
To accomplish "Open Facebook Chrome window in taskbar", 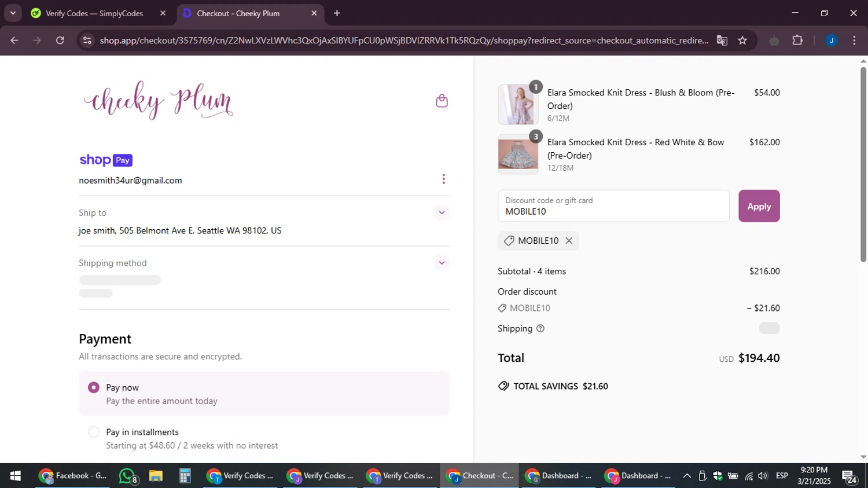I will pyautogui.click(x=73, y=476).
